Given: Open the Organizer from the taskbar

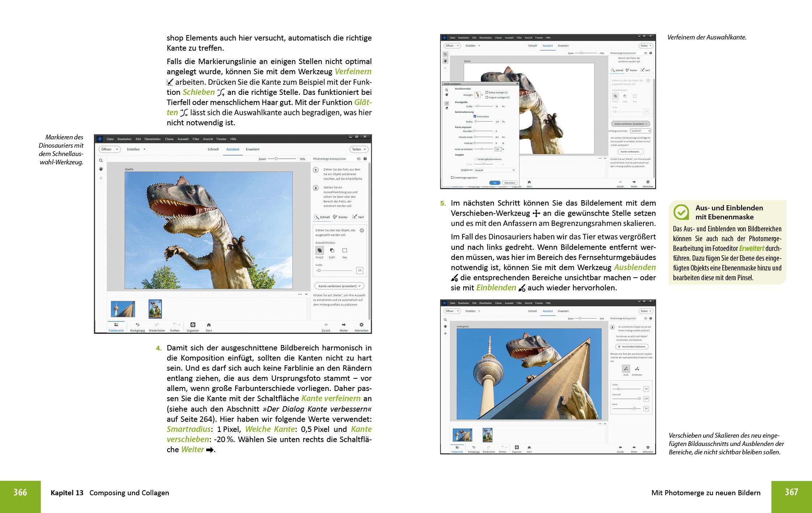Looking at the screenshot, I should [193, 325].
